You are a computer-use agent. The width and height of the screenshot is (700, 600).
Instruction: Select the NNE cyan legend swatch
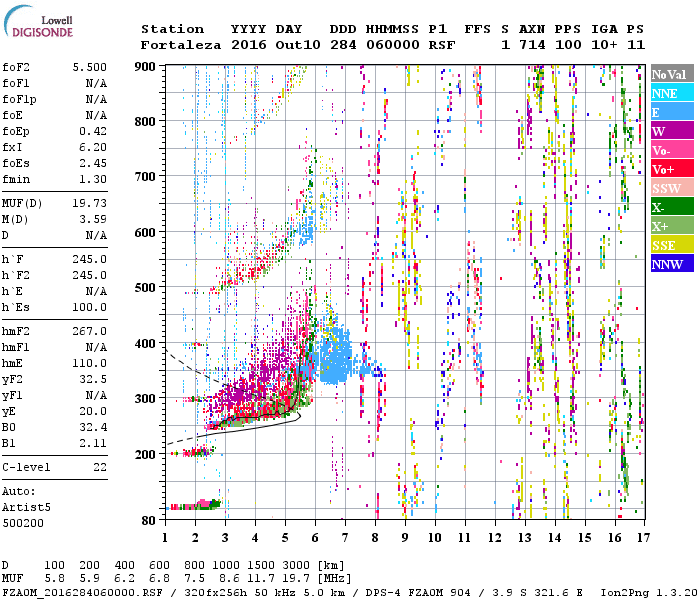click(x=672, y=93)
